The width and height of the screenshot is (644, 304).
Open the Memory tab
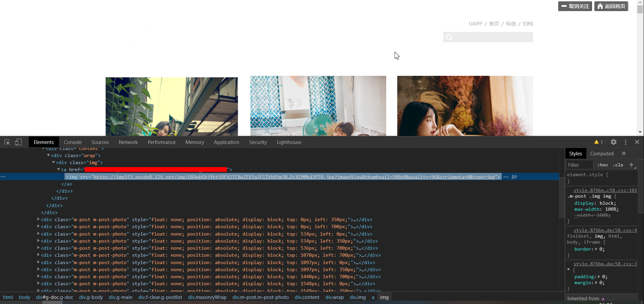pyautogui.click(x=194, y=142)
